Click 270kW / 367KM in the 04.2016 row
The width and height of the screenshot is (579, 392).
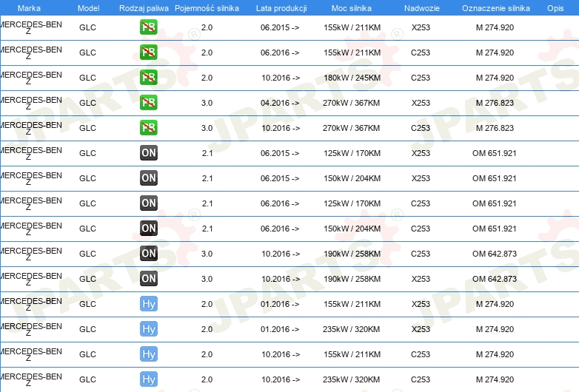tap(351, 103)
